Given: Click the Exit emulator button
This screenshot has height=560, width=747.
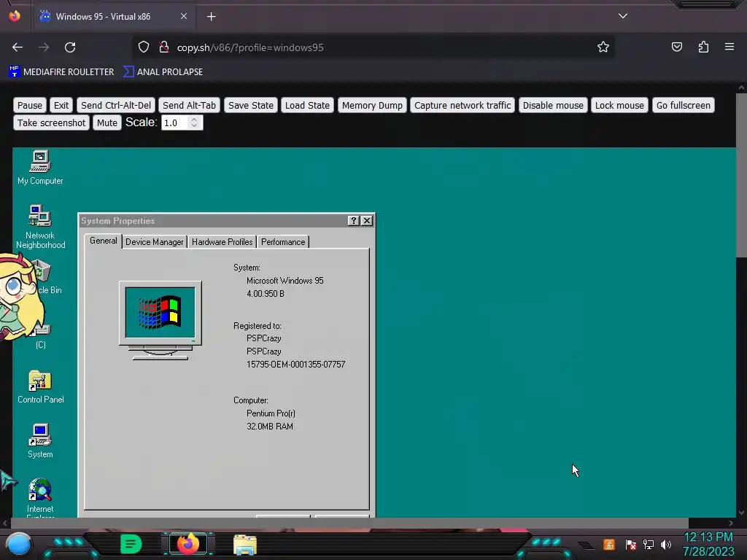Looking at the screenshot, I should [61, 105].
